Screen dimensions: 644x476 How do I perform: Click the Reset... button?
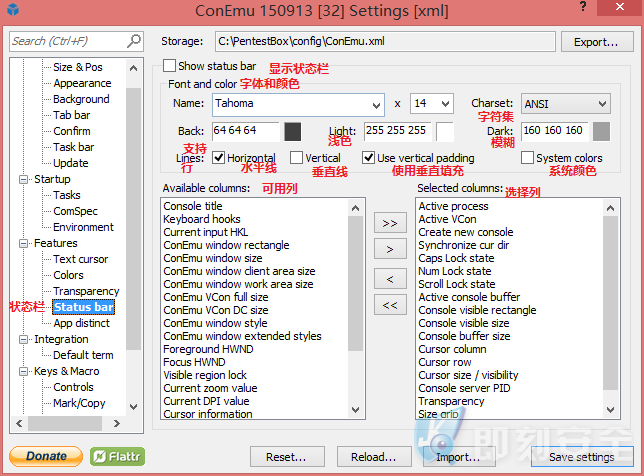coord(287,457)
